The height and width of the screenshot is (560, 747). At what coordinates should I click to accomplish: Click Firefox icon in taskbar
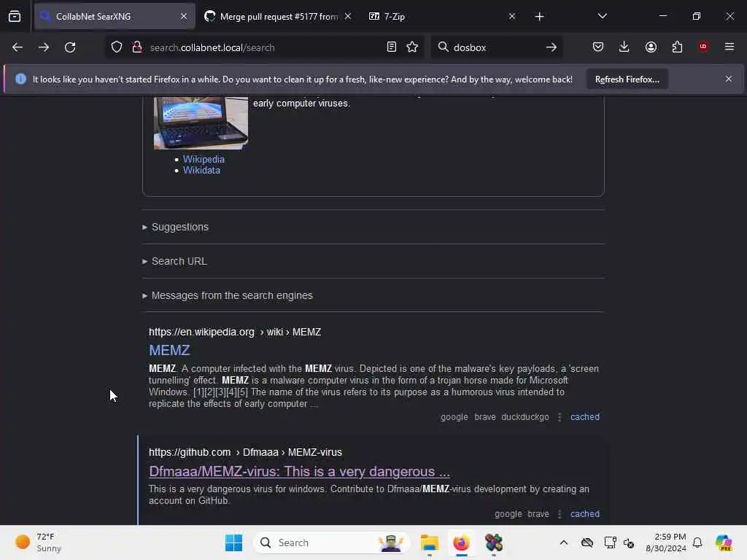(x=461, y=542)
